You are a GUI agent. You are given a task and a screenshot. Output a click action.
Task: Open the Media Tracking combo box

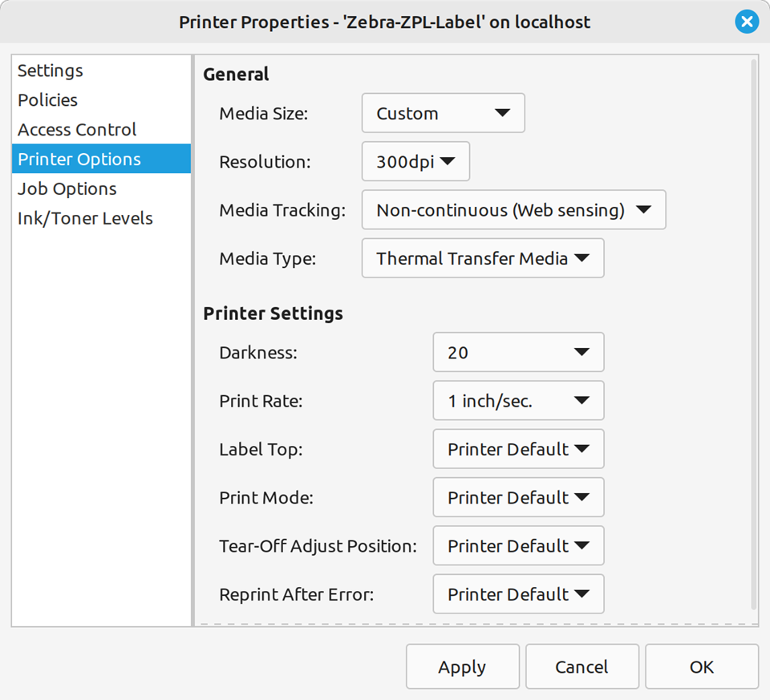pos(513,210)
